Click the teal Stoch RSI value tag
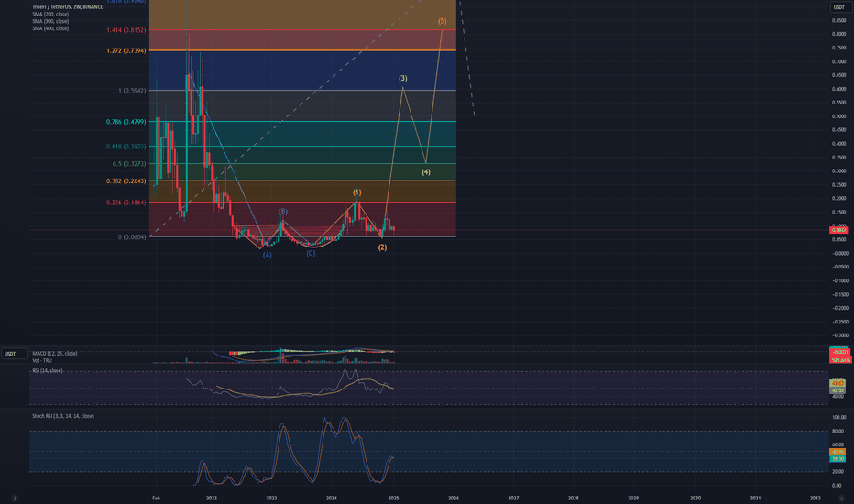 838,459
